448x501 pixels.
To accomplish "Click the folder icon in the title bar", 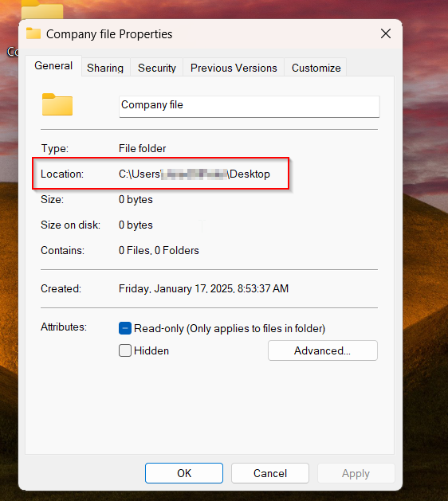I will pos(33,33).
